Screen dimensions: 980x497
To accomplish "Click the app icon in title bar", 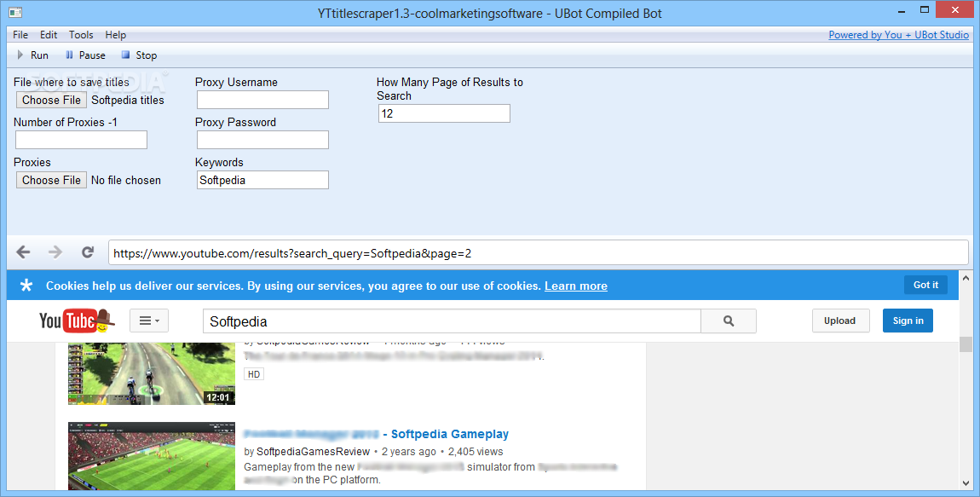I will point(15,13).
